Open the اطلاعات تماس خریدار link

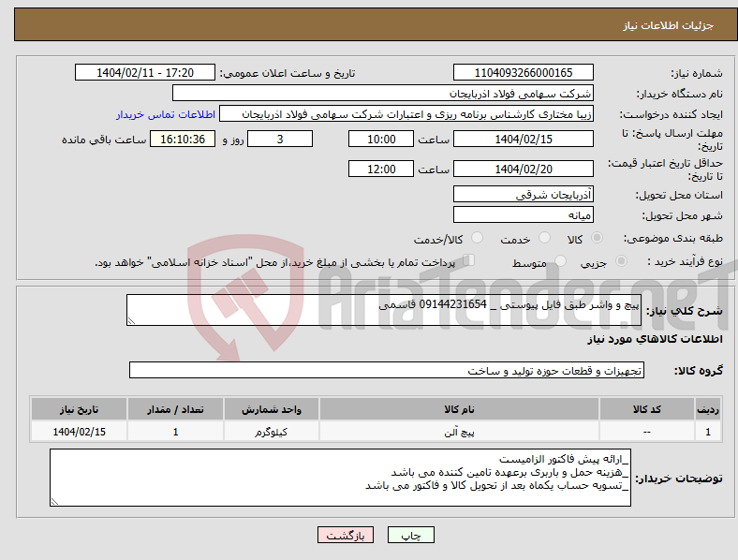[166, 114]
